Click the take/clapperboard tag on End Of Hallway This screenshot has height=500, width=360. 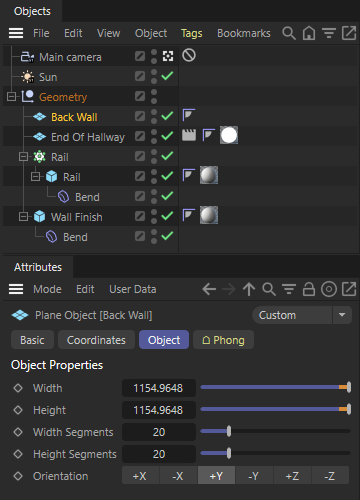(x=189, y=135)
